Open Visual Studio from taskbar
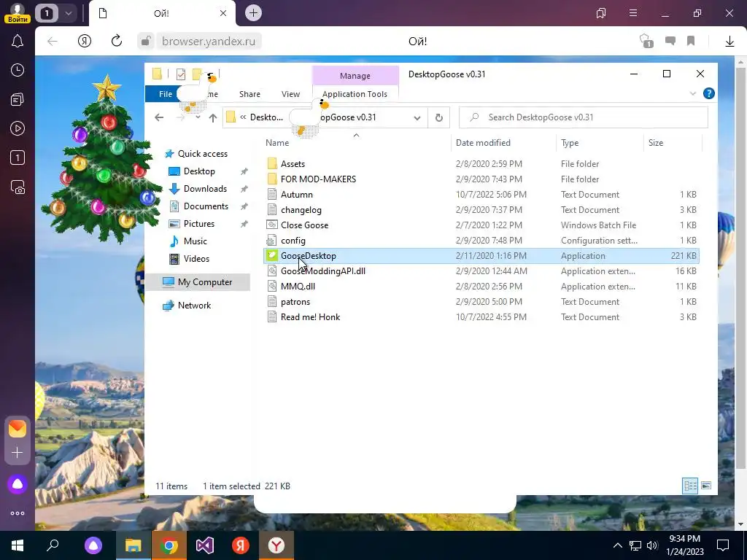Screen dimensions: 747x560 205,545
